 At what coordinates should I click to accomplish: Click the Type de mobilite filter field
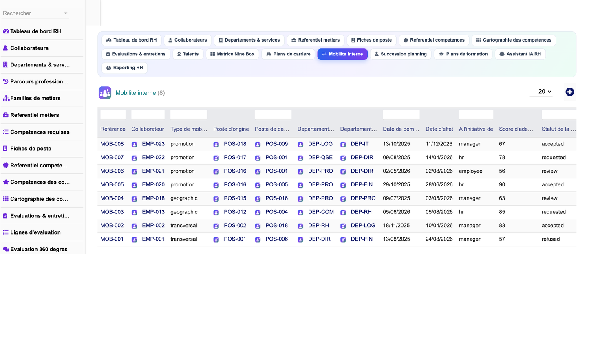(189, 114)
